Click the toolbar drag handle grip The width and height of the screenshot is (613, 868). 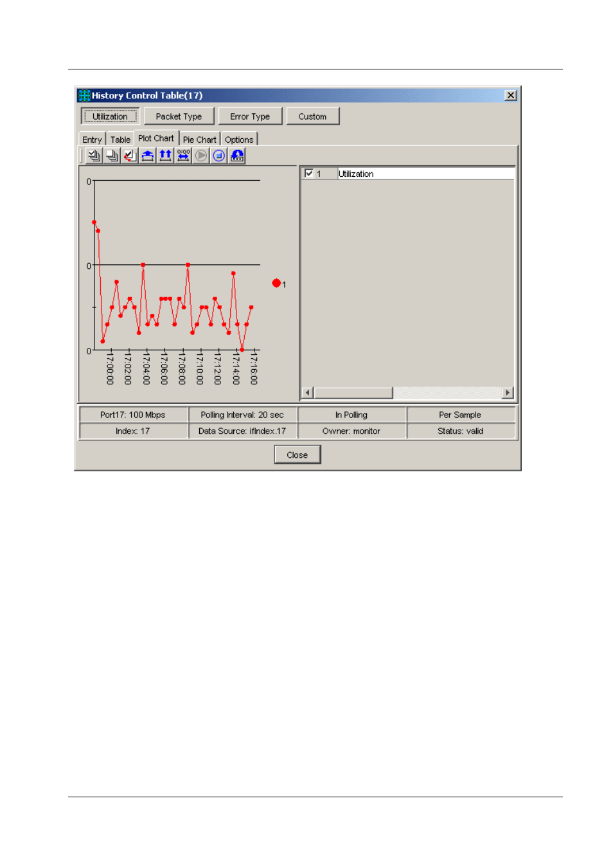82,156
